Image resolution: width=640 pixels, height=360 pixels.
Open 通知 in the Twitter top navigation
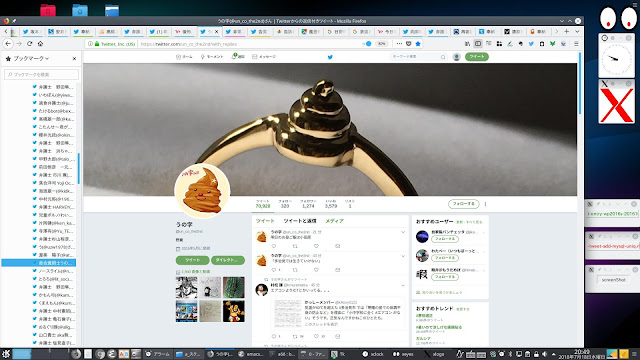pos(238,57)
